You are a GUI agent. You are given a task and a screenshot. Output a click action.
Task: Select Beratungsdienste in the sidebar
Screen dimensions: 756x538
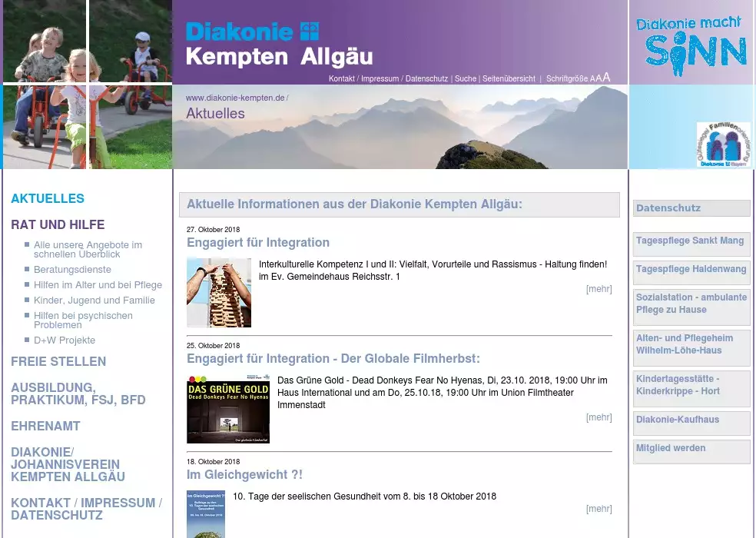72,270
